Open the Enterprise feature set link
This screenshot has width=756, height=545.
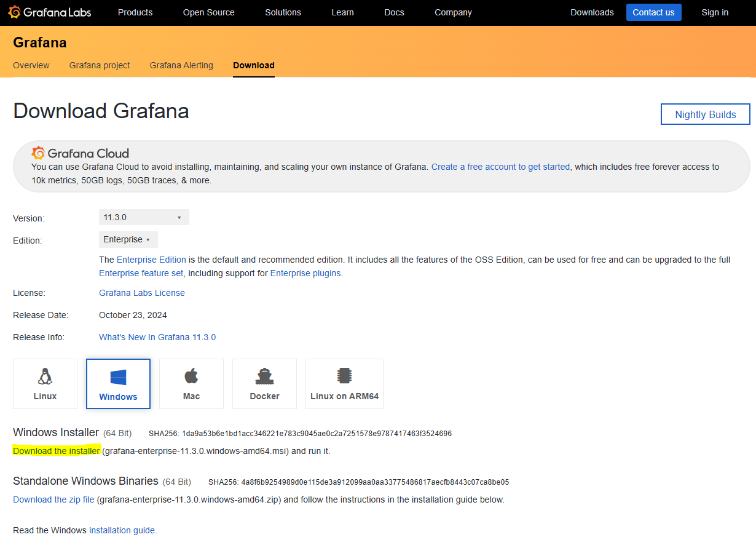point(141,273)
